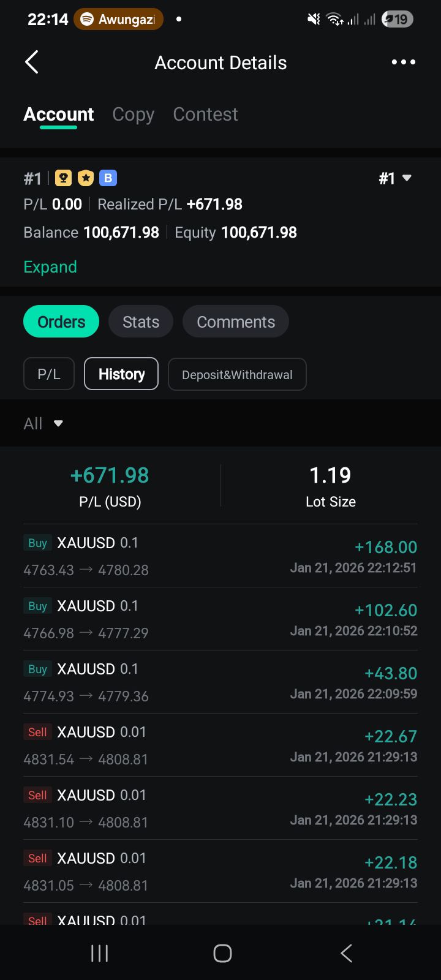Open the Spotify Awungazi status bar chip

click(119, 20)
